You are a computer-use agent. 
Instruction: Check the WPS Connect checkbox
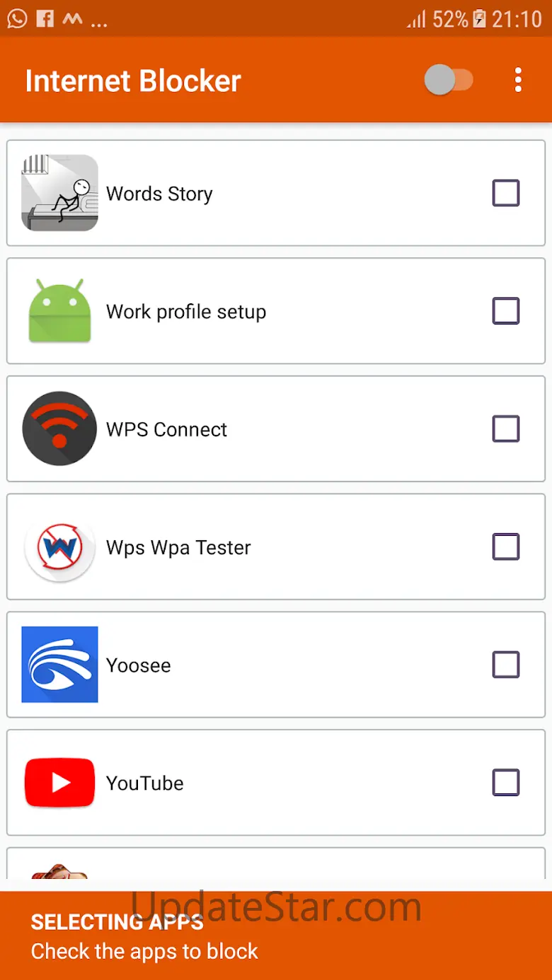[506, 428]
